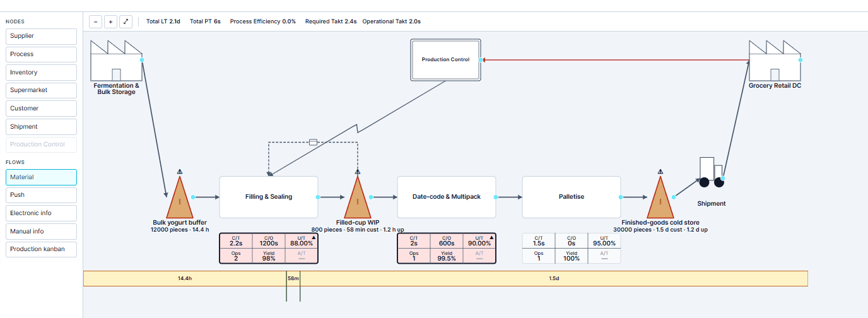Click the Process Efficiency 0.0% metric
The width and height of the screenshot is (868, 318).
pyautogui.click(x=263, y=21)
